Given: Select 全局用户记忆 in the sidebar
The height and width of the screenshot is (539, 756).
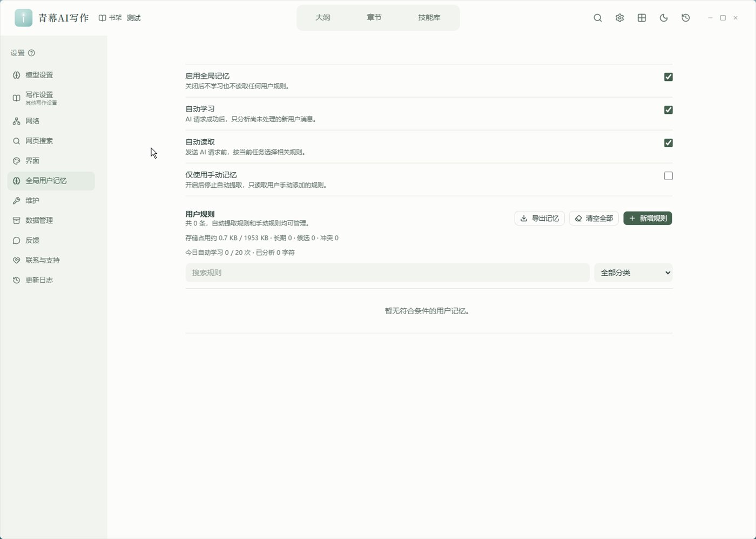Looking at the screenshot, I should [x=51, y=181].
